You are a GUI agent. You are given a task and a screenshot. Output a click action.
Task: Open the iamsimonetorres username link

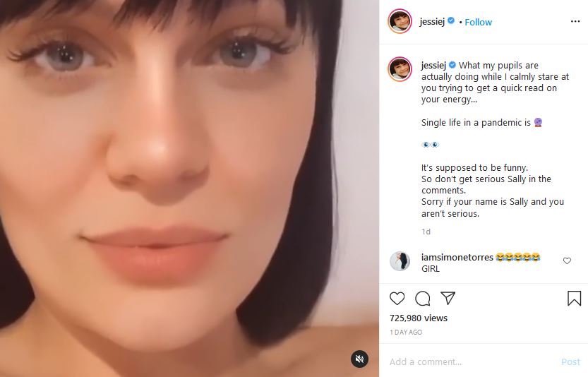(x=457, y=258)
